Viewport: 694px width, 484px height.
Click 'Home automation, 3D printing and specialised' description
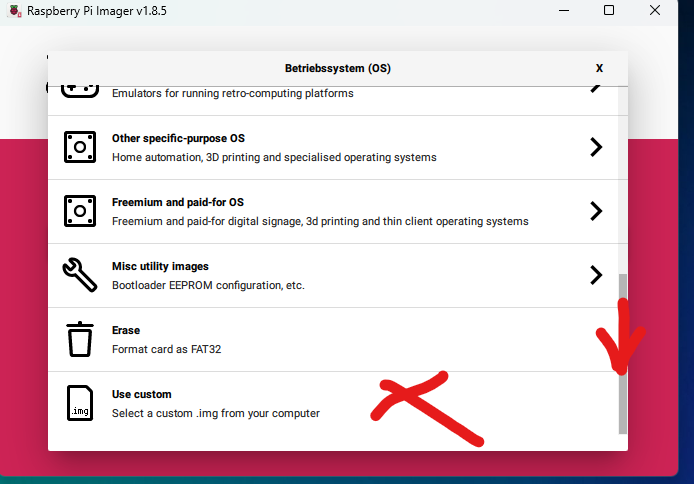pos(274,157)
